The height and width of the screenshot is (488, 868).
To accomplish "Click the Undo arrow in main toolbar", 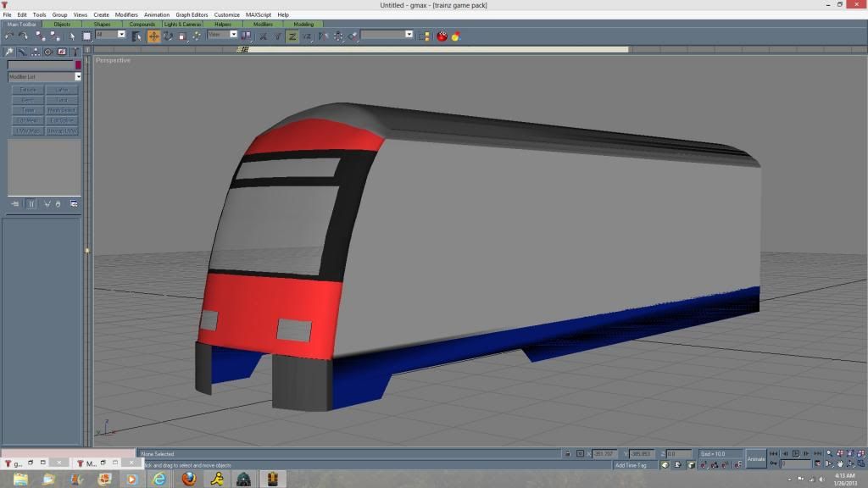I will click(x=9, y=36).
